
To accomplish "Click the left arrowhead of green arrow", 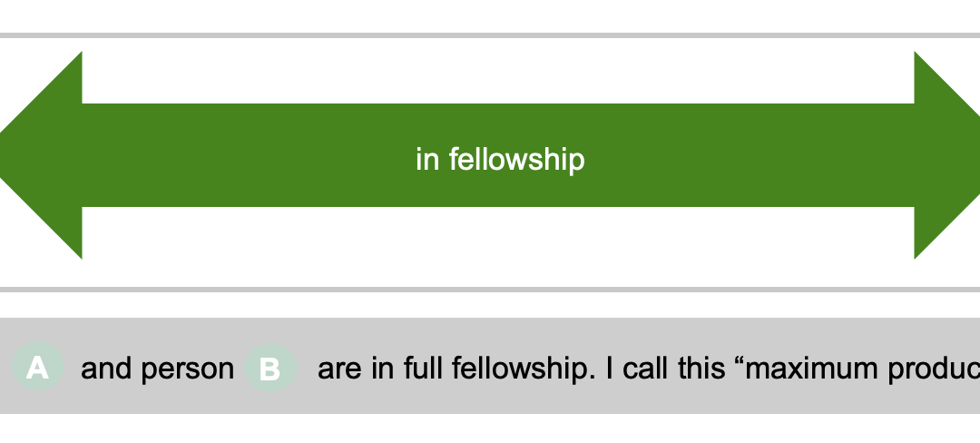I will (41, 155).
